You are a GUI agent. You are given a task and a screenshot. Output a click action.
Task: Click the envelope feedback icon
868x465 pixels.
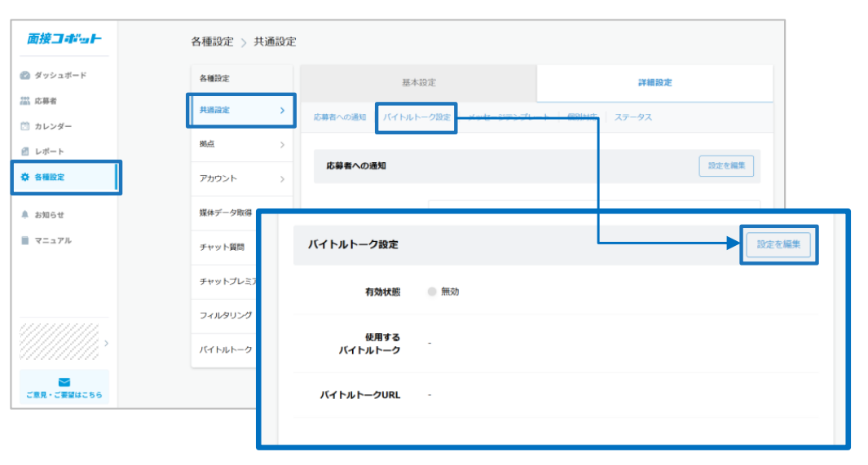pyautogui.click(x=64, y=382)
